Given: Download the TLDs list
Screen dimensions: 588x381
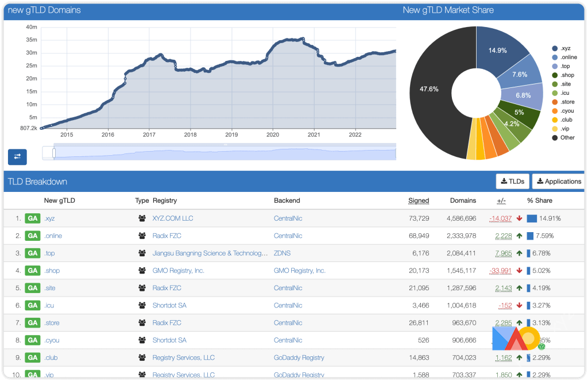Looking at the screenshot, I should click(x=512, y=182).
